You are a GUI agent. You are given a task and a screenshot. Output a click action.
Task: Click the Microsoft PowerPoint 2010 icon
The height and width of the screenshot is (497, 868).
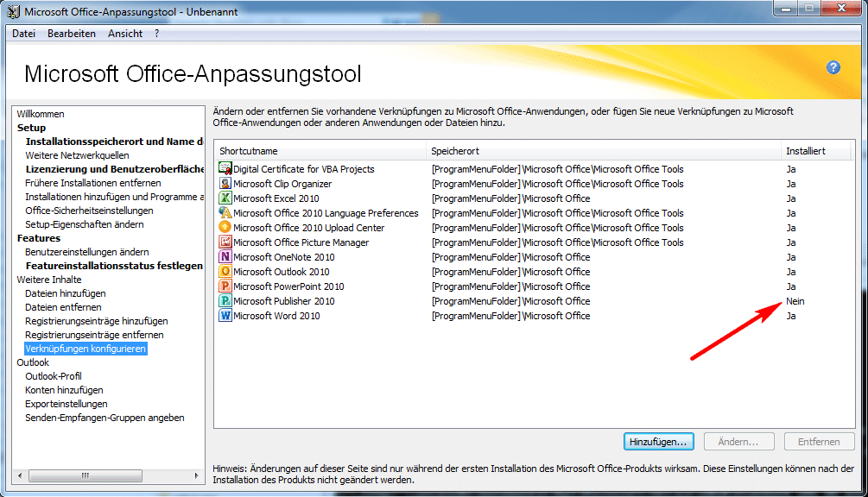point(225,286)
